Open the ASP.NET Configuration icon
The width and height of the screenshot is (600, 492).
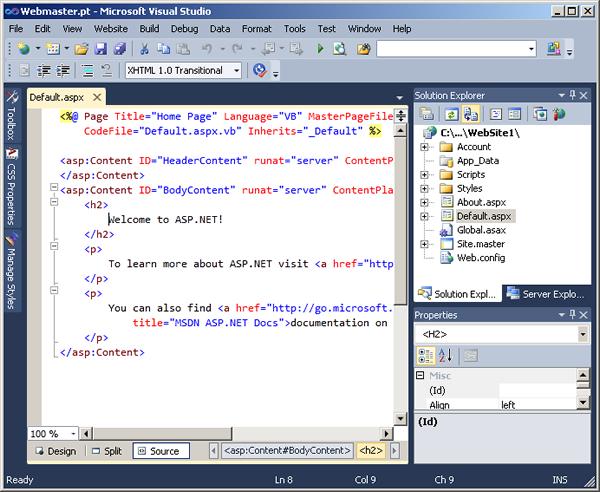pos(559,114)
